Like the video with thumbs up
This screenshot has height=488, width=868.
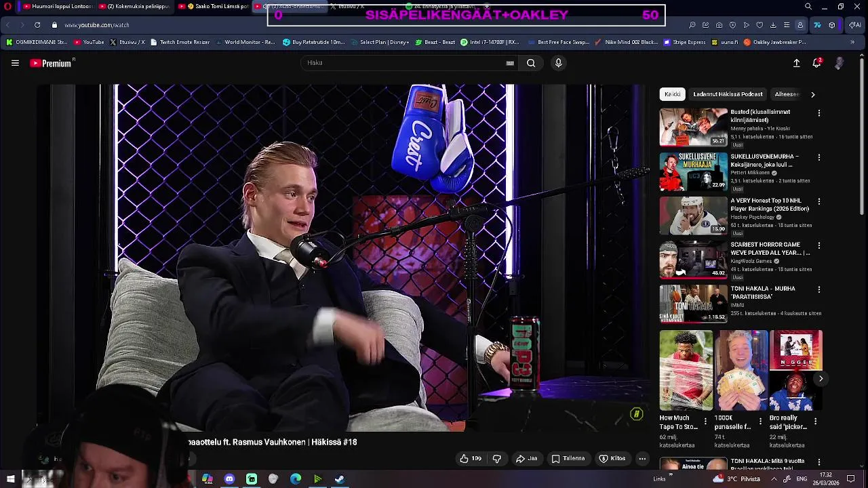[x=470, y=459]
